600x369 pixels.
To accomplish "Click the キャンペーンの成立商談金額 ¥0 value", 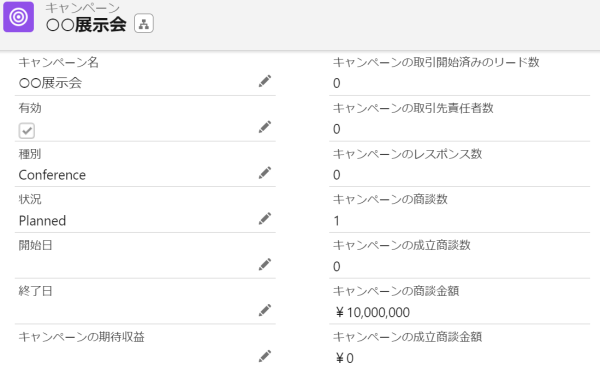I will (x=345, y=358).
